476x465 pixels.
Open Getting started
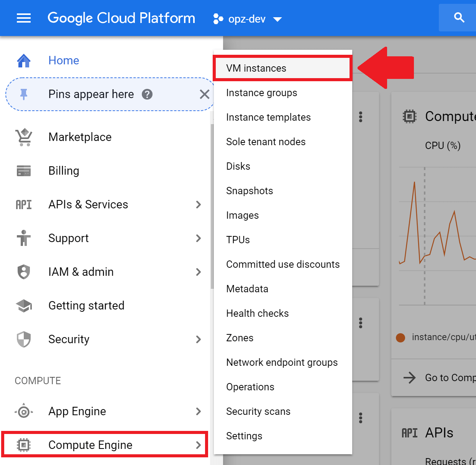(x=86, y=306)
